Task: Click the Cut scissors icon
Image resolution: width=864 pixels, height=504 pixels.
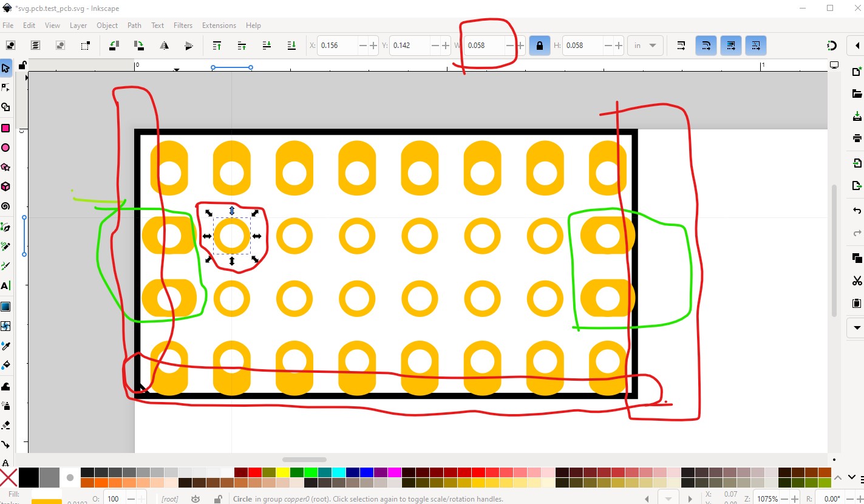Action: pyautogui.click(x=857, y=281)
